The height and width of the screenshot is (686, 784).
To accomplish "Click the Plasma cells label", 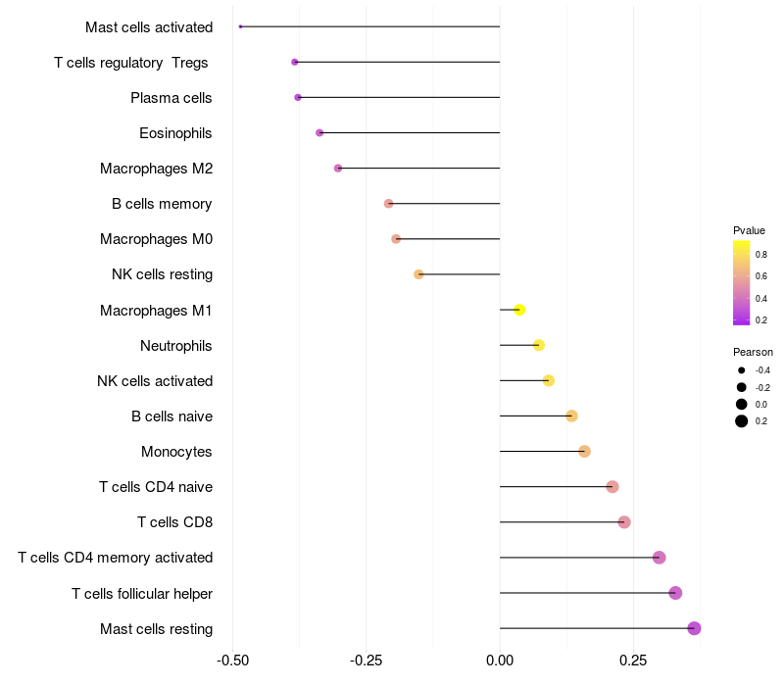I will (171, 98).
